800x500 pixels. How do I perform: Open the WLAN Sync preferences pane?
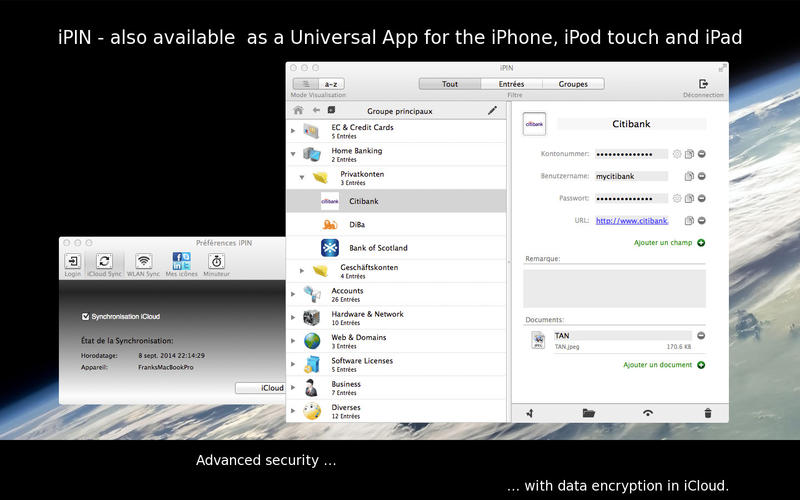(143, 261)
